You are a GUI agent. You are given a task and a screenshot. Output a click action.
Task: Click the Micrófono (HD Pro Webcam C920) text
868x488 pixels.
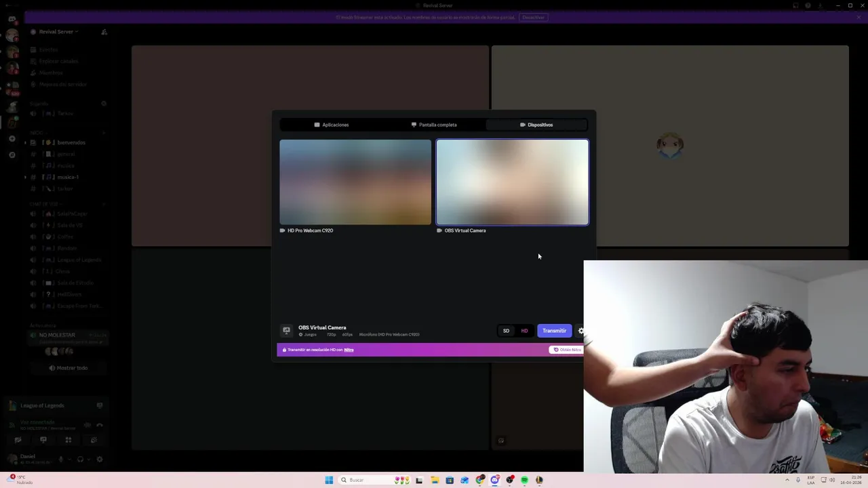pyautogui.click(x=389, y=335)
